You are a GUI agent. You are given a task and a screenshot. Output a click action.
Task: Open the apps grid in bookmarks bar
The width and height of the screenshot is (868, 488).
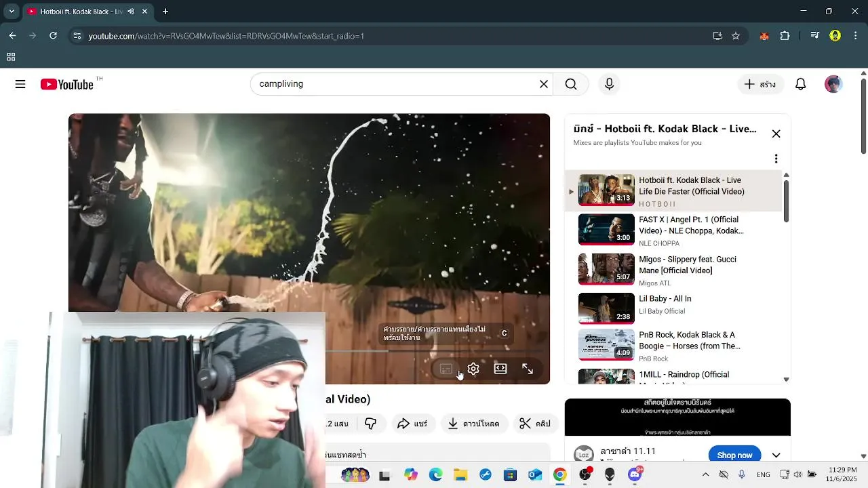click(x=11, y=57)
